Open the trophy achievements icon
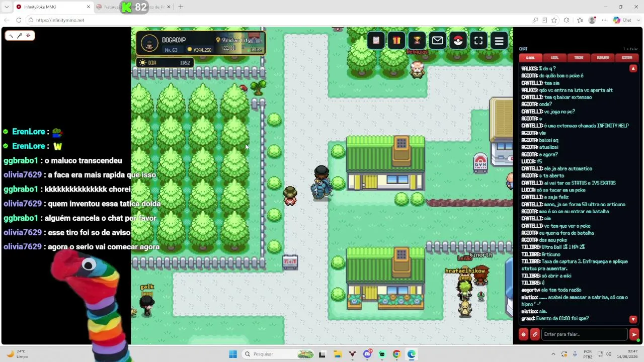644x362 pixels. click(417, 41)
